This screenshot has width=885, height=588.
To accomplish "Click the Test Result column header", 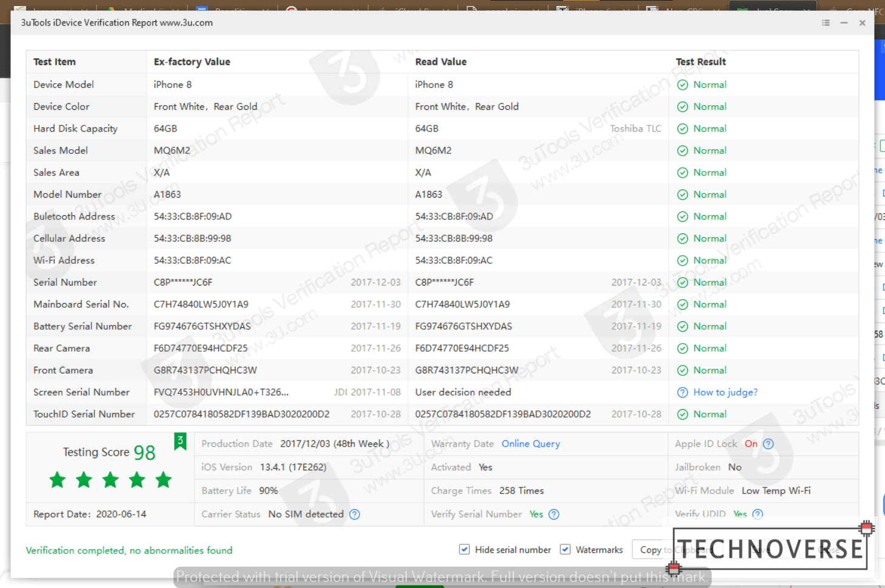I will pyautogui.click(x=701, y=62).
